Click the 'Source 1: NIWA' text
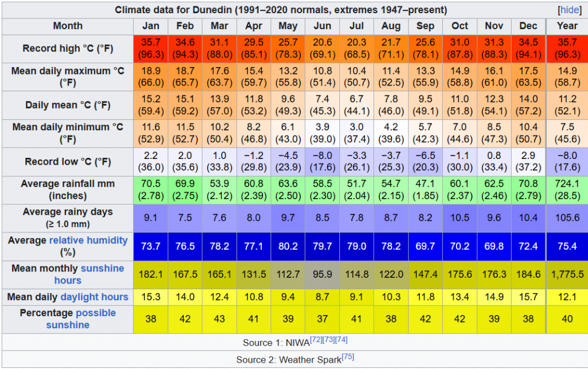The image size is (588, 369). (276, 343)
